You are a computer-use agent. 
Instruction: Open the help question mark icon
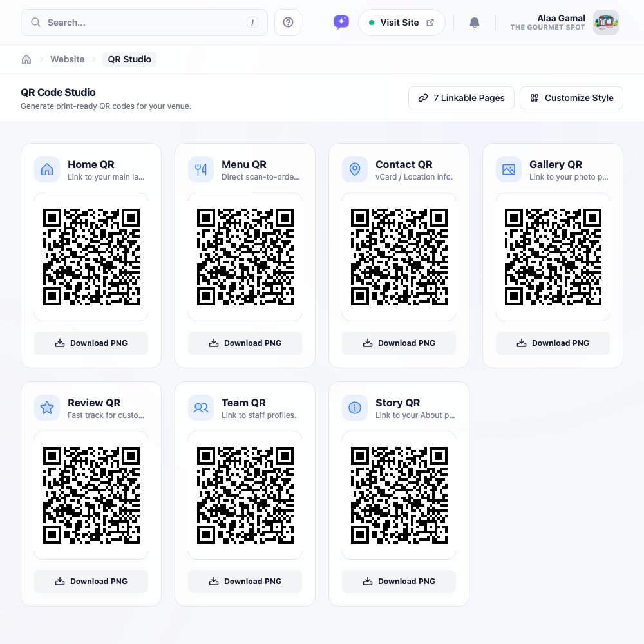click(x=288, y=23)
